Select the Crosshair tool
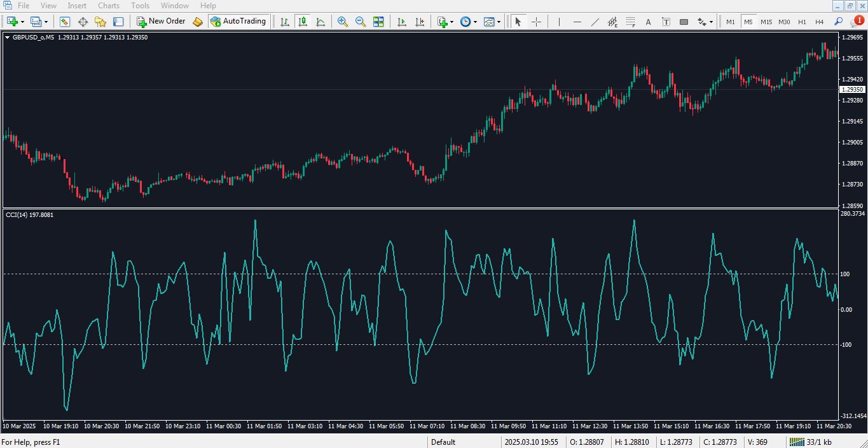 (x=536, y=22)
